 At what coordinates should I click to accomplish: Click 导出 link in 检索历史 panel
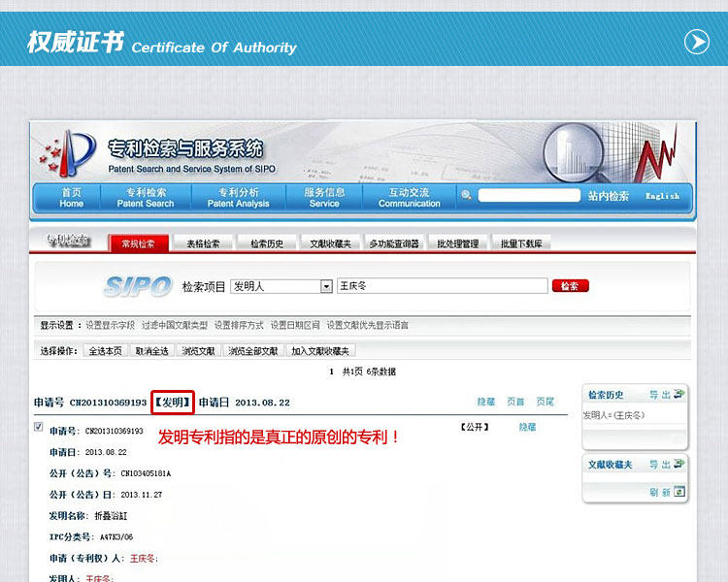tap(660, 395)
